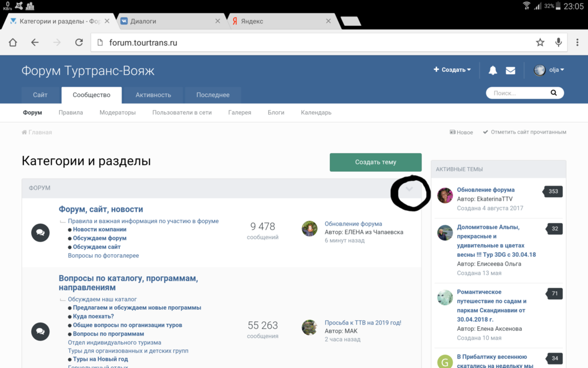Open Вопросы по каталогу, программам, направлениям section
Image resolution: width=588 pixels, height=368 pixels.
[x=128, y=283]
